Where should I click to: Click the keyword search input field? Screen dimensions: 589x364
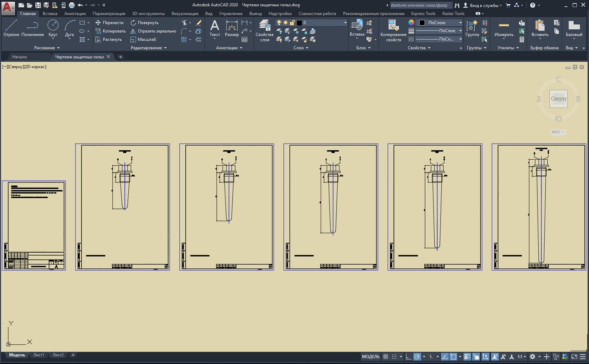[x=420, y=5]
